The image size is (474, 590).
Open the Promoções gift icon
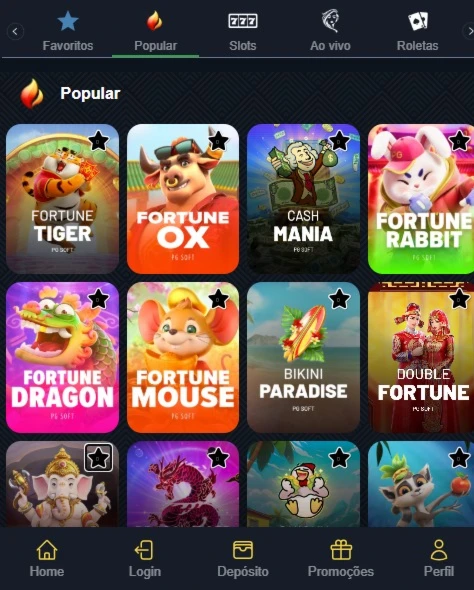click(341, 550)
